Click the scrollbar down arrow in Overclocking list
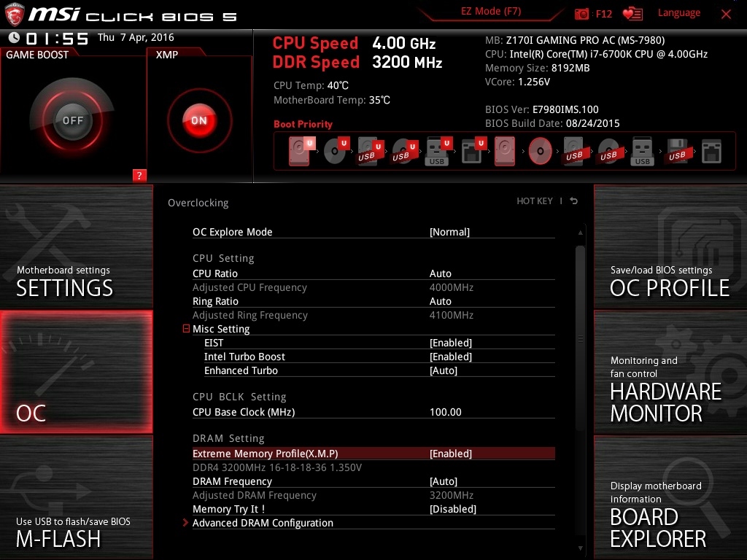Viewport: 747px width, 560px height. pyautogui.click(x=580, y=548)
